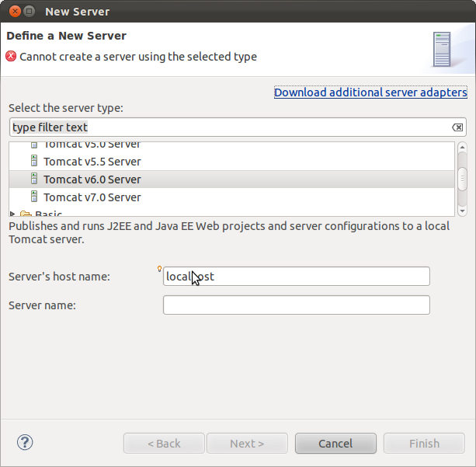Click the Finish button

point(424,444)
